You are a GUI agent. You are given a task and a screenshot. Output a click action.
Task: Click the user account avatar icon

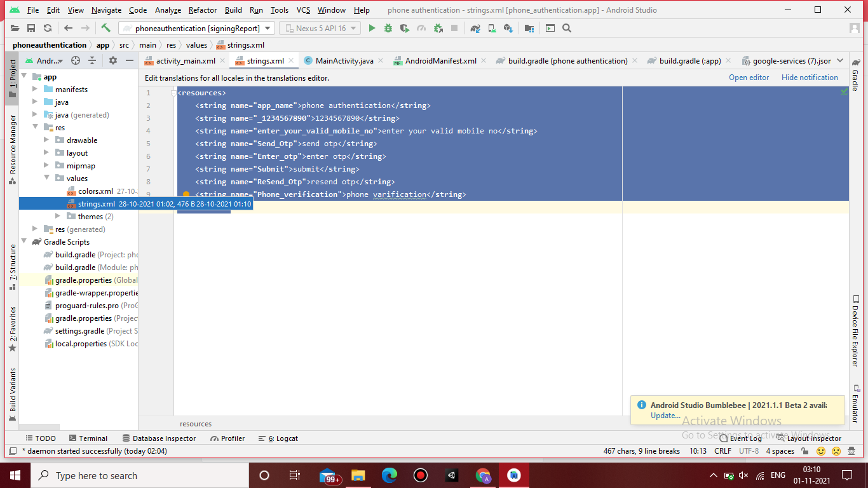855,28
